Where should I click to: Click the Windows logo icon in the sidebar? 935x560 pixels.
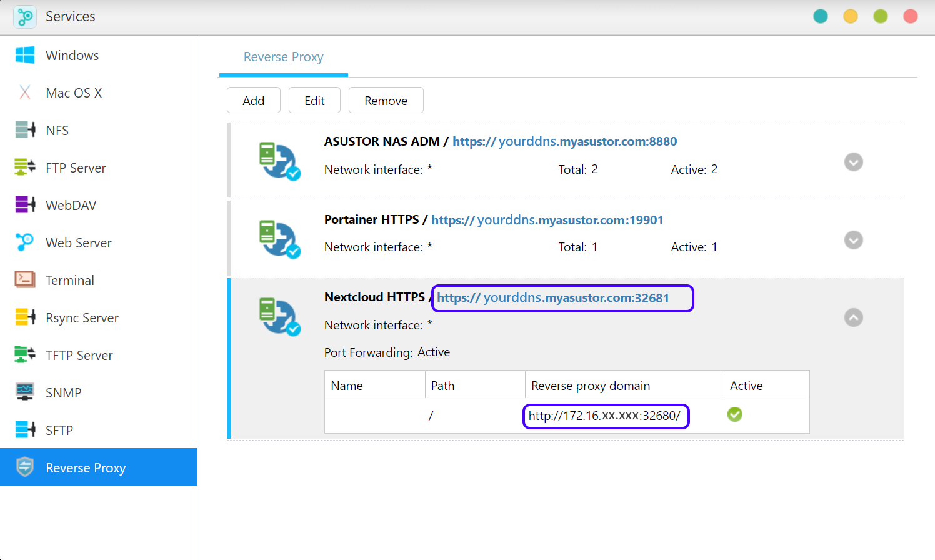pos(25,55)
